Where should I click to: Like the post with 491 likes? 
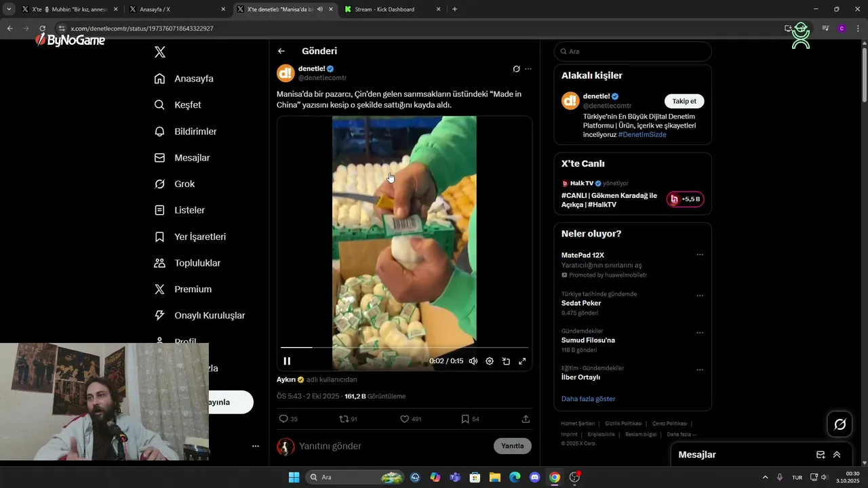pos(410,420)
